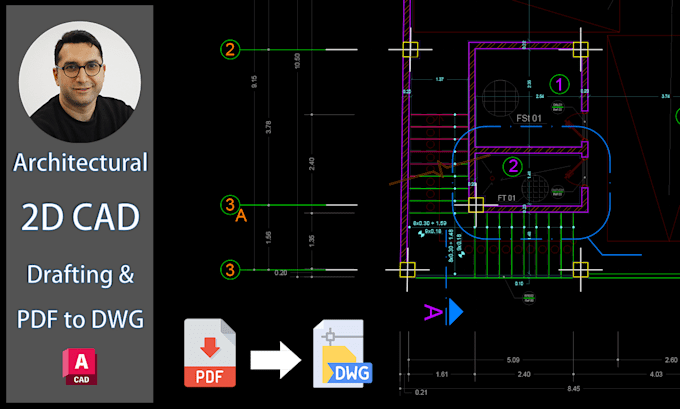Select the stair note '8x0.30 = 1.59'
The image size is (680, 409).
tap(430, 223)
